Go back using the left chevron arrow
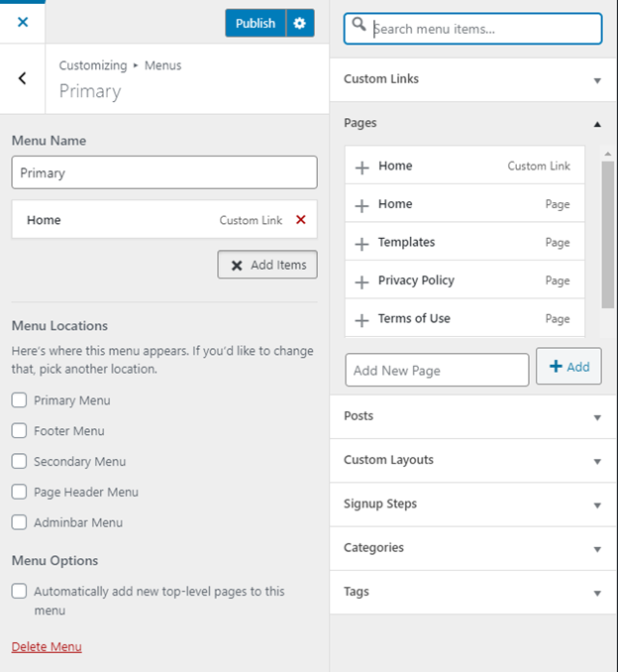This screenshot has height=672, width=618. point(23,78)
